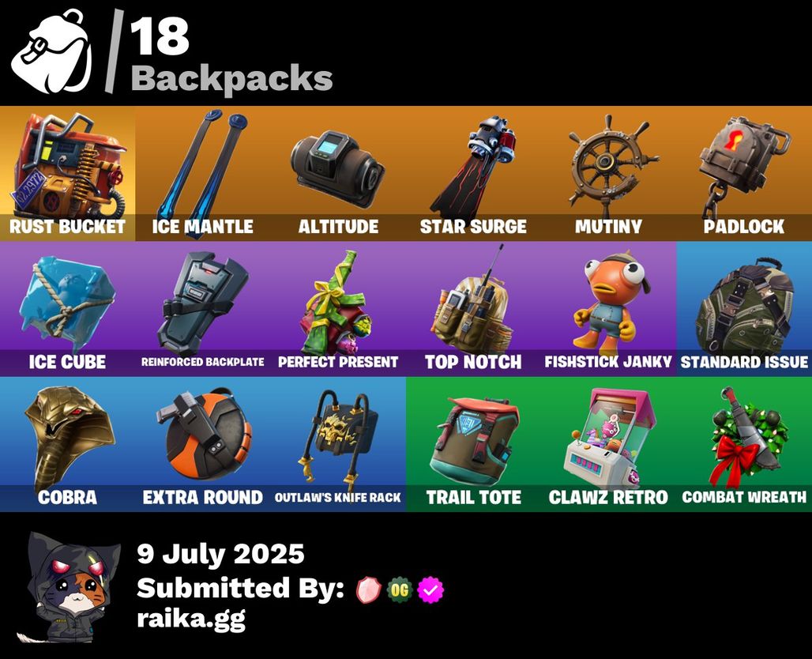812x659 pixels.
Task: Select the Rust Bucket backpack
Action: 67,174
